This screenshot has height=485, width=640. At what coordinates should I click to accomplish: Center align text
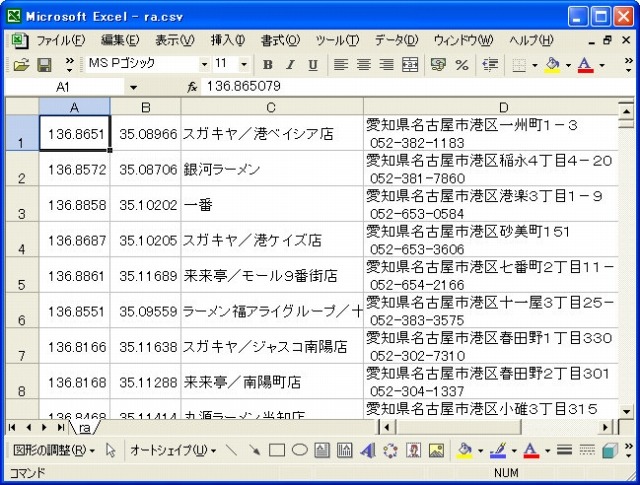pos(363,65)
